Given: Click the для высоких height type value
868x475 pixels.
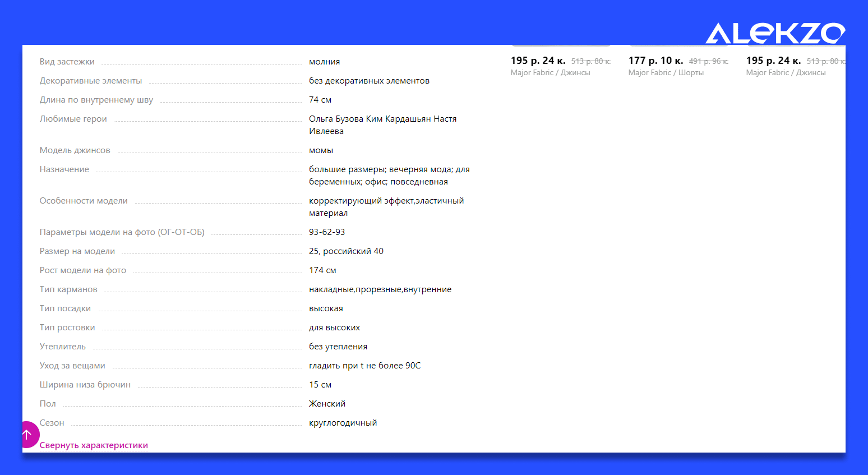Looking at the screenshot, I should 334,328.
